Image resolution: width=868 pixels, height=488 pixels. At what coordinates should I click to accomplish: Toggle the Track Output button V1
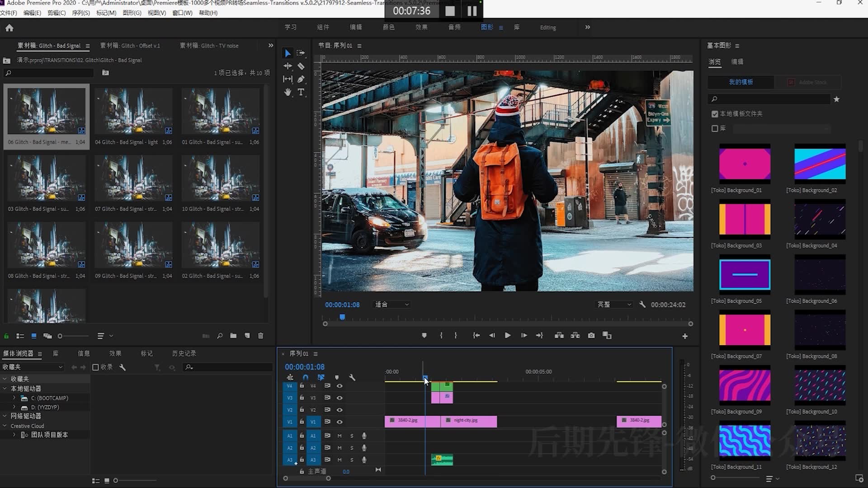339,422
